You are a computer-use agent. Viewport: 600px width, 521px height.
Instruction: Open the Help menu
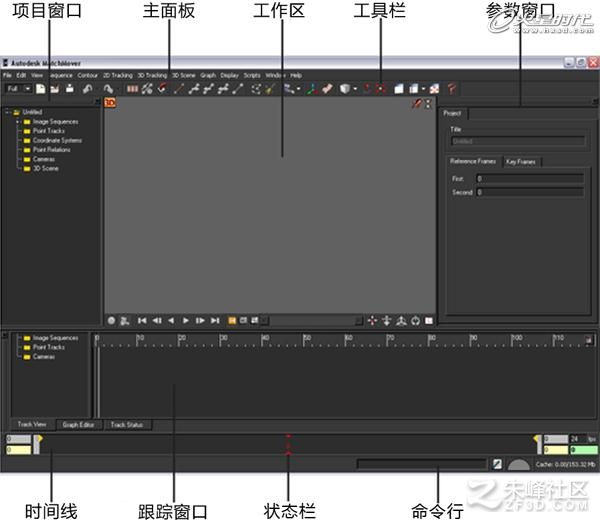pos(296,75)
